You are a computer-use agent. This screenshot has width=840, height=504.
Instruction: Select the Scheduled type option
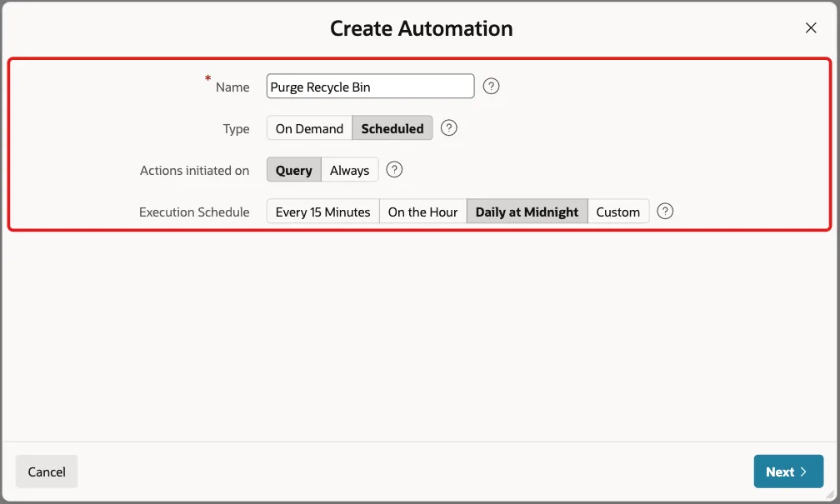[x=392, y=128]
